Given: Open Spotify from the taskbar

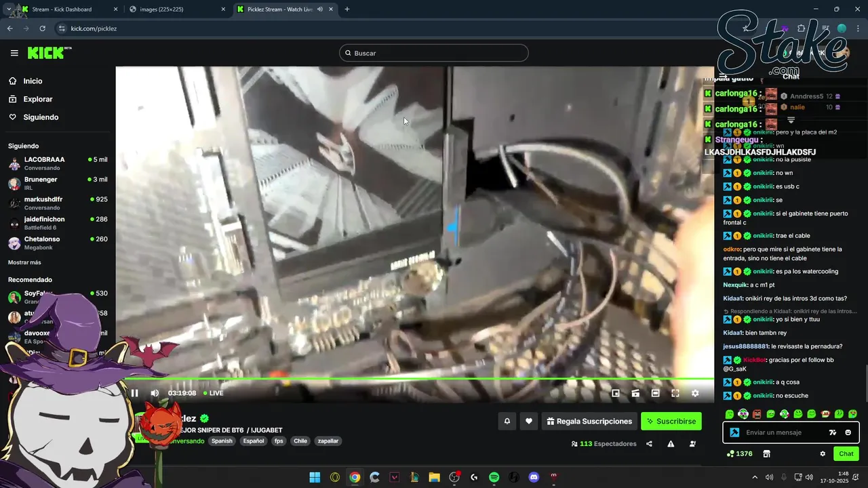Looking at the screenshot, I should (494, 477).
